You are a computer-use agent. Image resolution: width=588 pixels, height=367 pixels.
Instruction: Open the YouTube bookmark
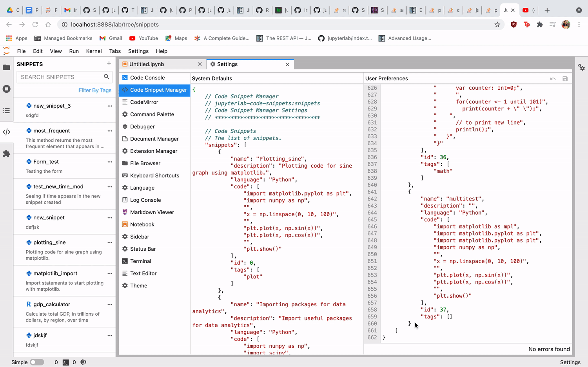[x=143, y=38]
